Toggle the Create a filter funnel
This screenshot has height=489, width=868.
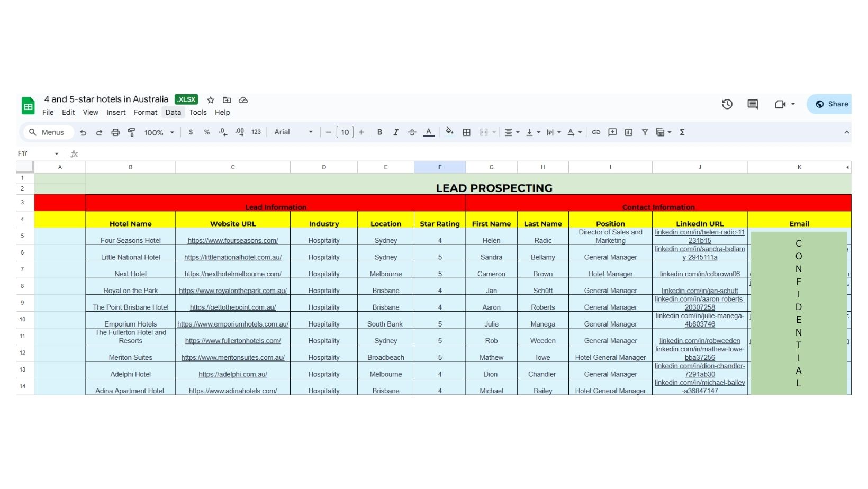pos(645,132)
